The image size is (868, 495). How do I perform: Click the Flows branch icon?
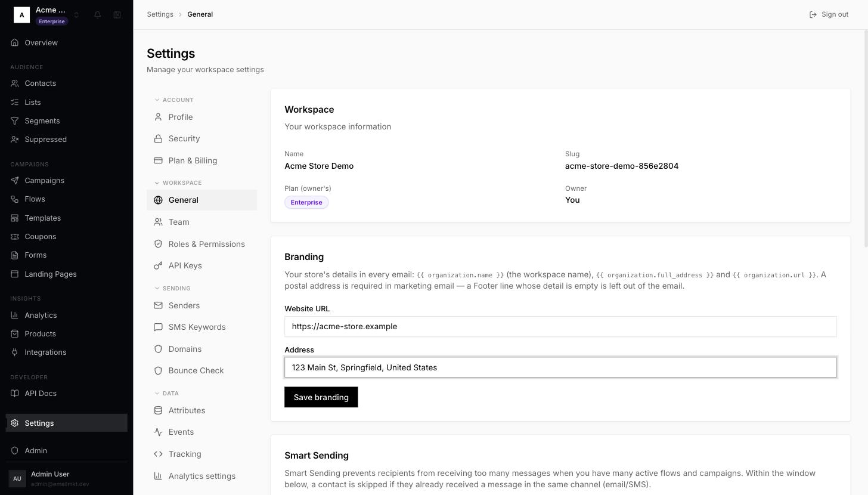(x=15, y=199)
